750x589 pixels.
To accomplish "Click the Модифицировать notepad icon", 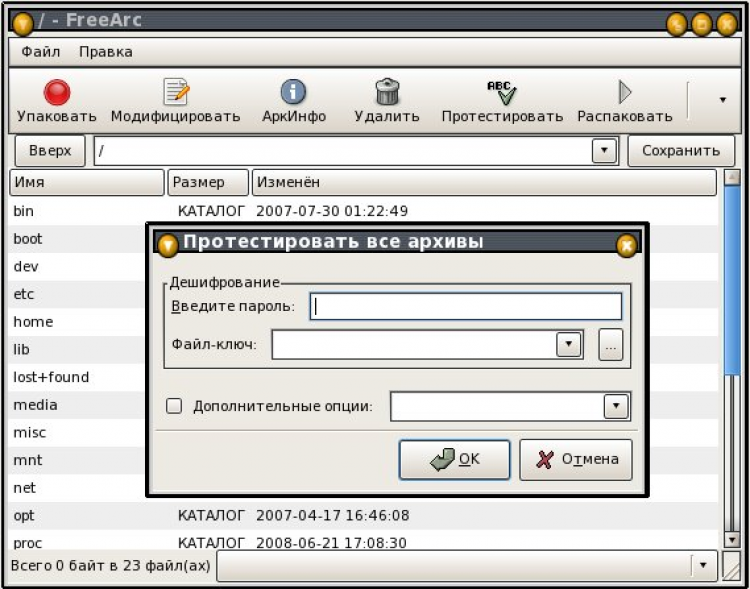I will (176, 93).
